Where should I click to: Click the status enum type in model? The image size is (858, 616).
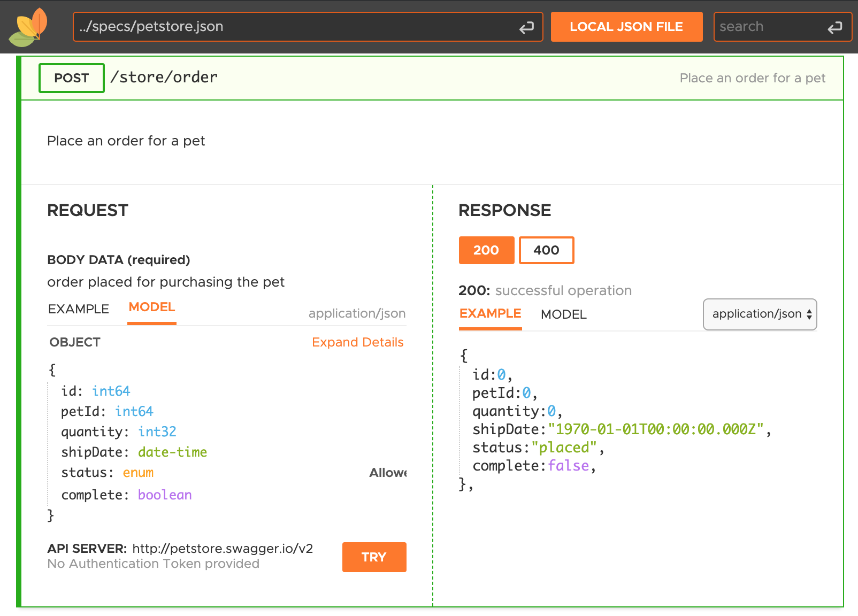point(138,473)
